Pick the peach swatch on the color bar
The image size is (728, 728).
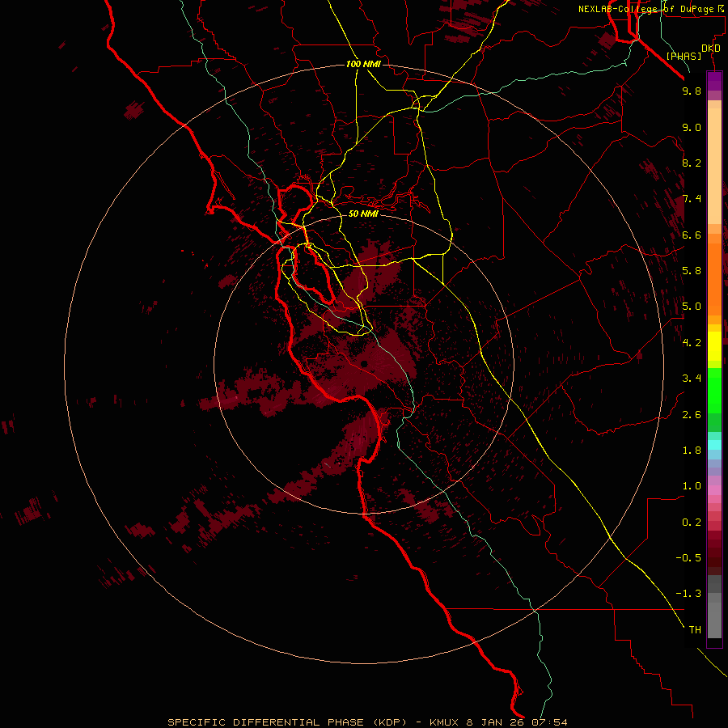(714, 167)
